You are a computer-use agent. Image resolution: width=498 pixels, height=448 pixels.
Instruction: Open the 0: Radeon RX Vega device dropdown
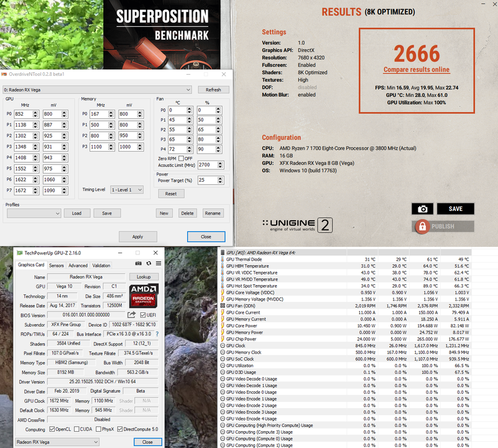[x=97, y=90]
